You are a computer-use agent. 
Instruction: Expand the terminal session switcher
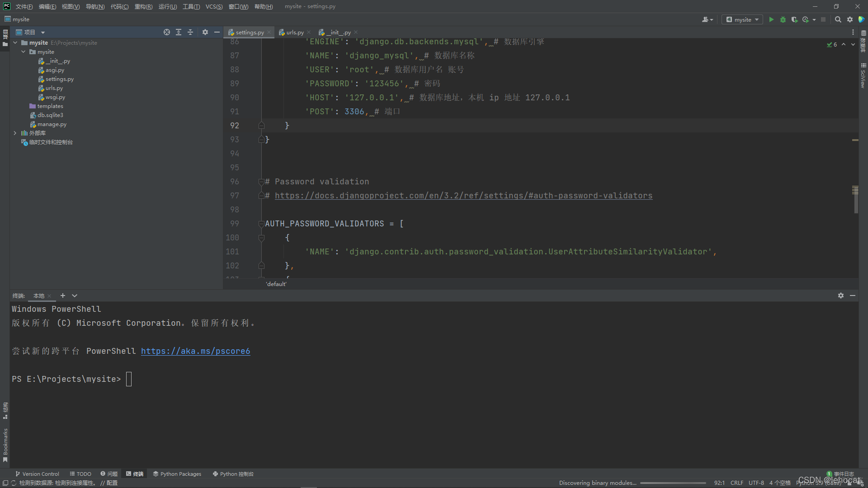tap(75, 296)
